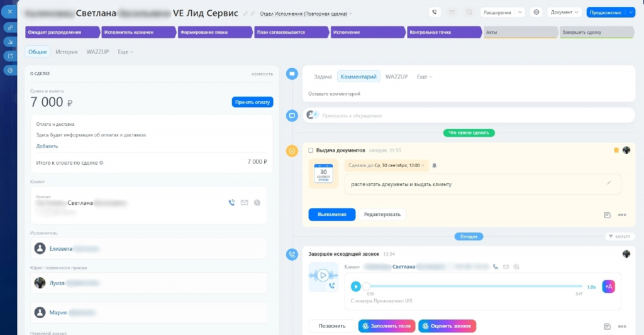Select the Задача tab in timeline
Viewport: 644px width, 335px height.
pos(323,77)
